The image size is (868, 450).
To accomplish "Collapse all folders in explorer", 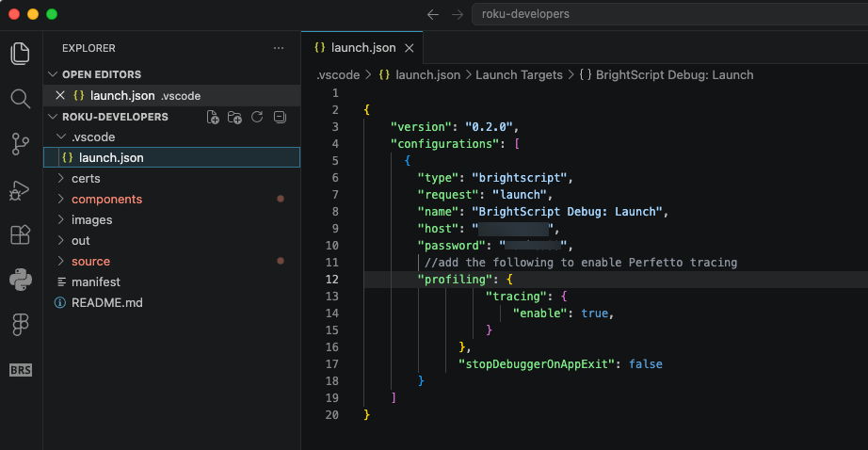I will point(279,117).
